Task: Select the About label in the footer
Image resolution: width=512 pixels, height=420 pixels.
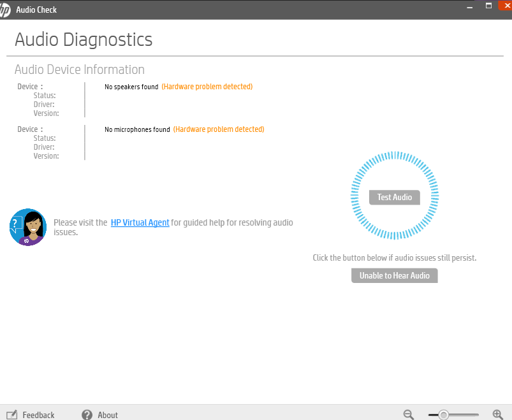Action: 107,415
